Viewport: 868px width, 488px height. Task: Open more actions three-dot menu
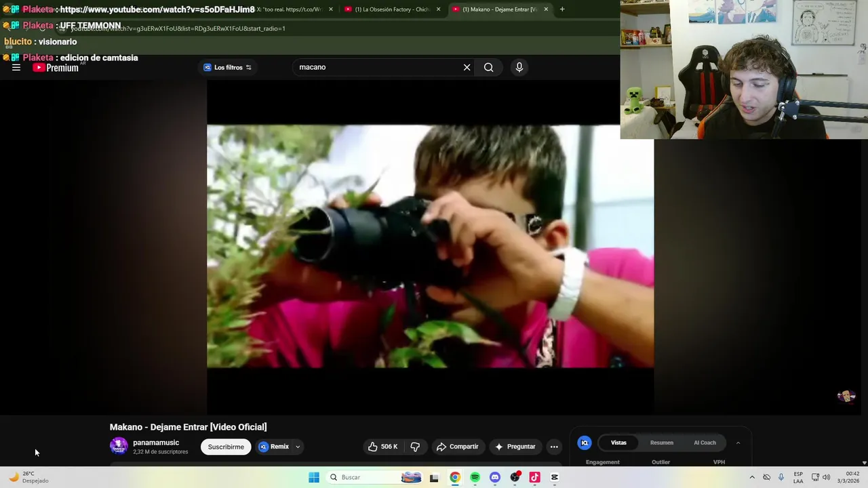[x=554, y=447]
